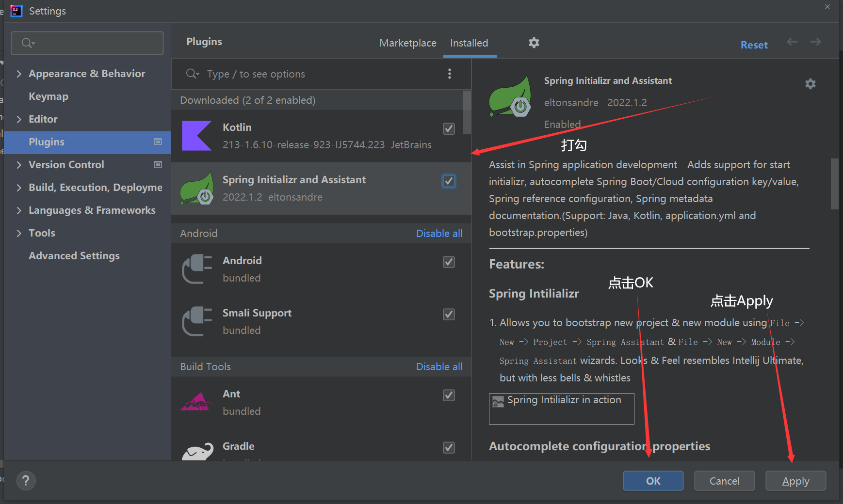Navigate forward with the right arrow
Image resolution: width=843 pixels, height=504 pixels.
(815, 42)
